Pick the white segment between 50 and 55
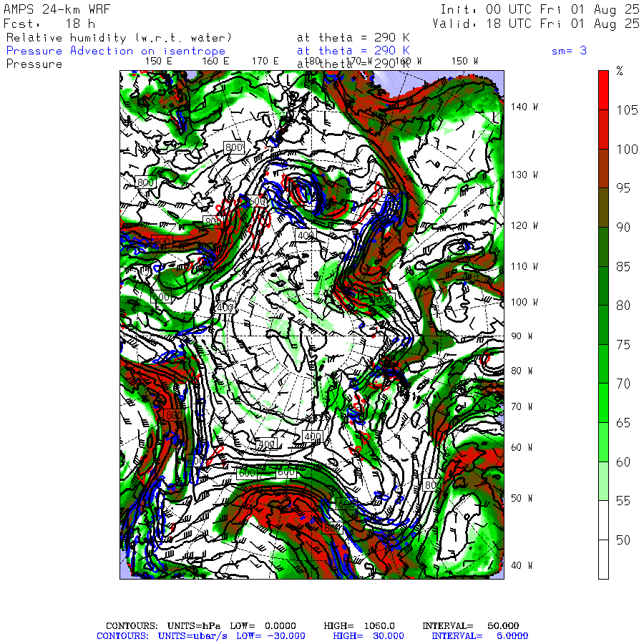Image resolution: width=644 pixels, height=644 pixels. 603,520
